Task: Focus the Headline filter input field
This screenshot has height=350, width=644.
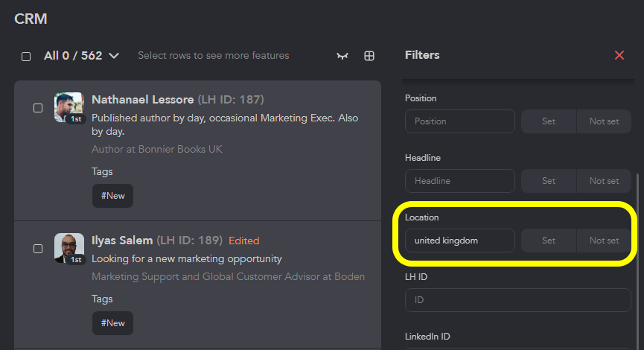Action: pos(460,181)
